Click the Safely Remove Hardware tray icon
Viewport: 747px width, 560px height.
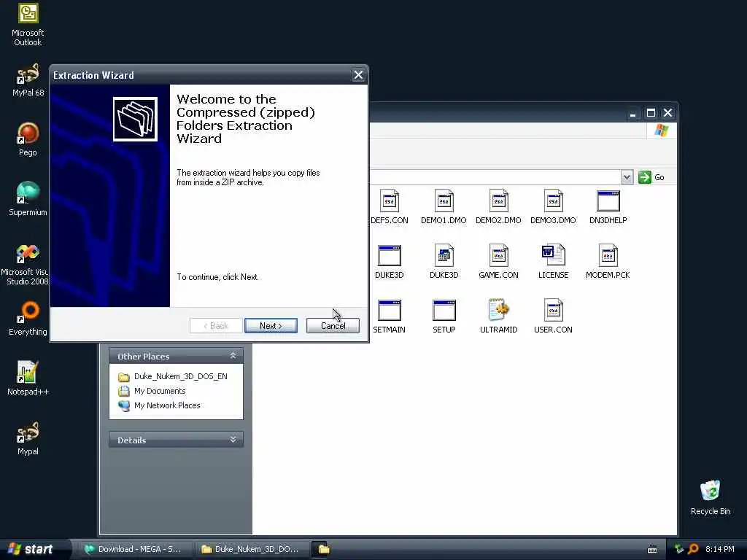coord(679,549)
